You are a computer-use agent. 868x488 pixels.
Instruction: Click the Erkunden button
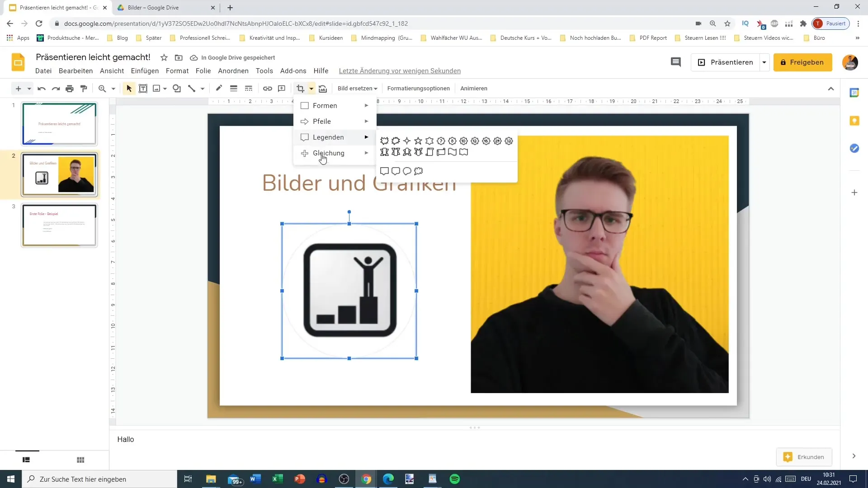(804, 457)
